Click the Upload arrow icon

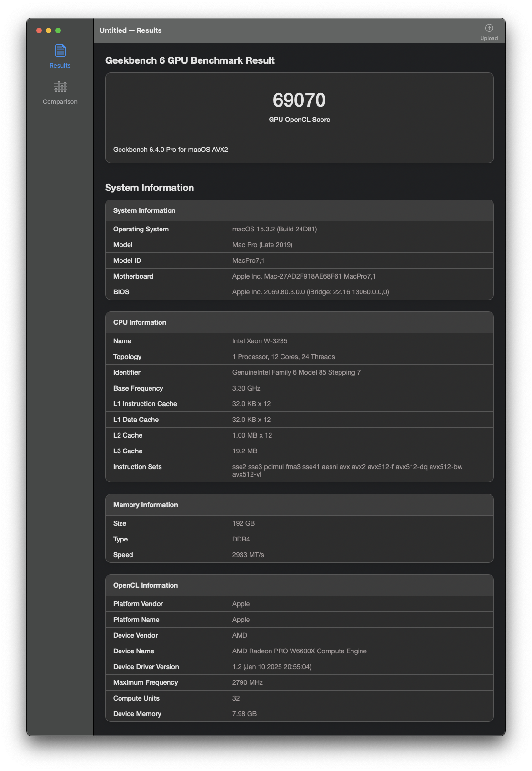pyautogui.click(x=489, y=28)
